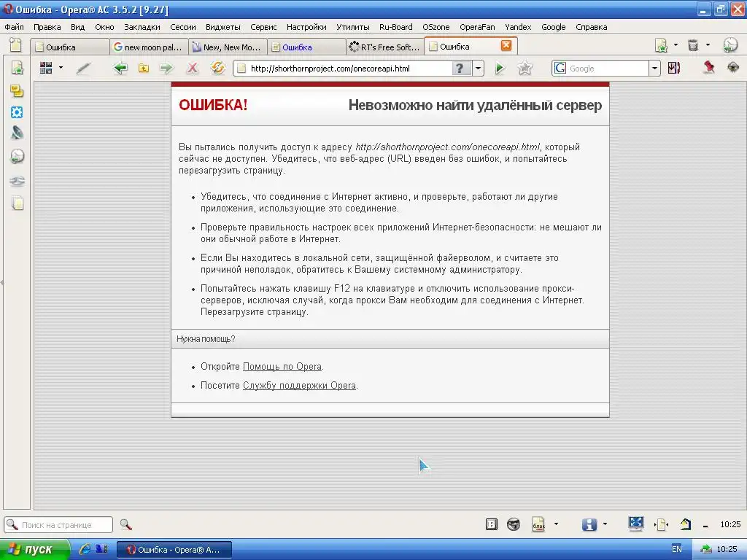Open the Widgets panel gear icon
Viewport: 747px width, 560px height.
point(18,112)
